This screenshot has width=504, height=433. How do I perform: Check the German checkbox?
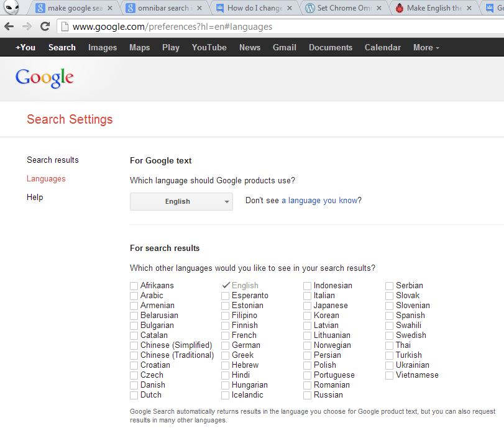tap(226, 345)
